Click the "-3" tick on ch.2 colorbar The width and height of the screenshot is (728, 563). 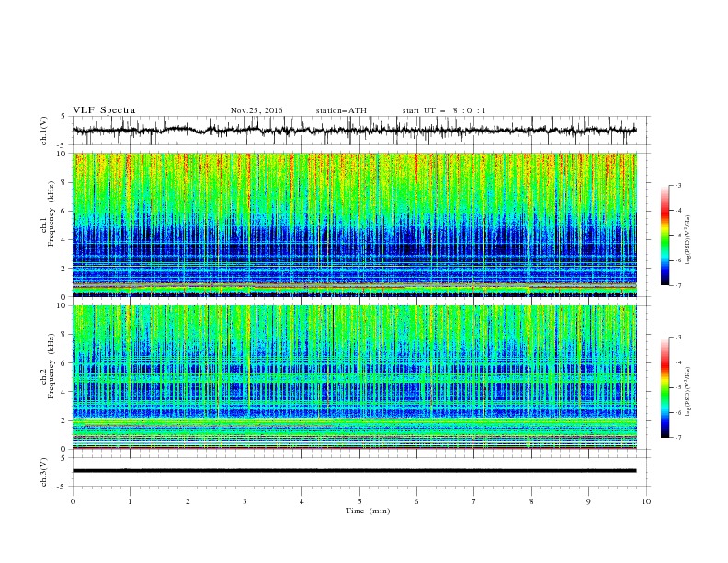(678, 338)
